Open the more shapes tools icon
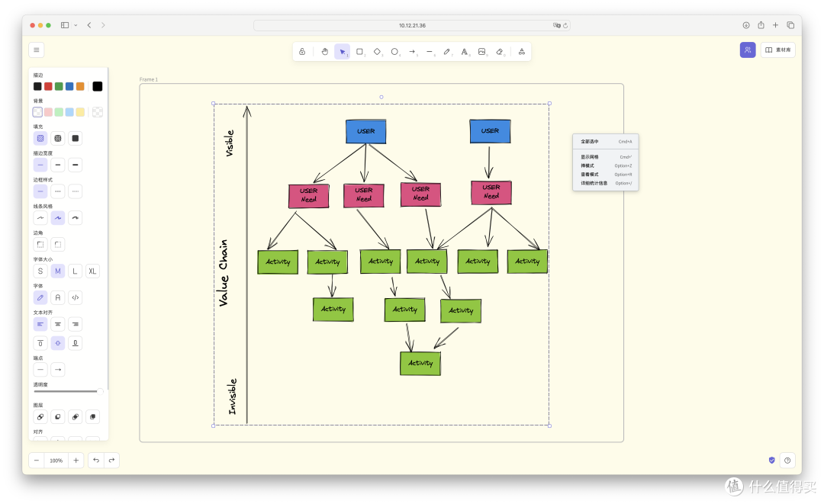824x504 pixels. click(x=522, y=51)
